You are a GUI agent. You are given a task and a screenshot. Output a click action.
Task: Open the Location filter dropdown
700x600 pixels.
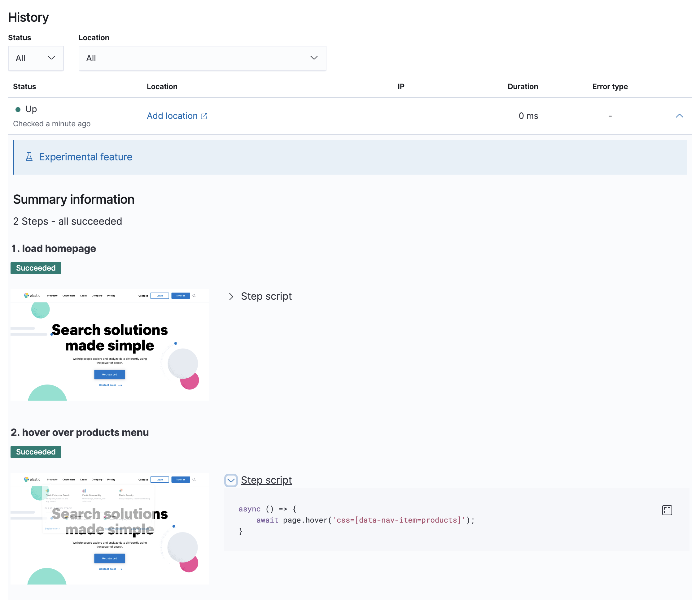coord(202,58)
